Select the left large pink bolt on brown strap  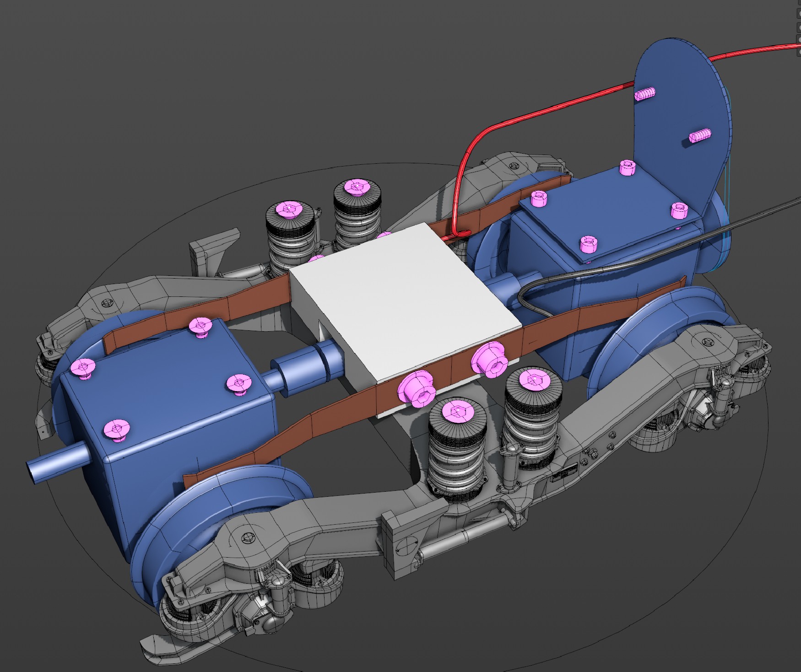(x=417, y=389)
